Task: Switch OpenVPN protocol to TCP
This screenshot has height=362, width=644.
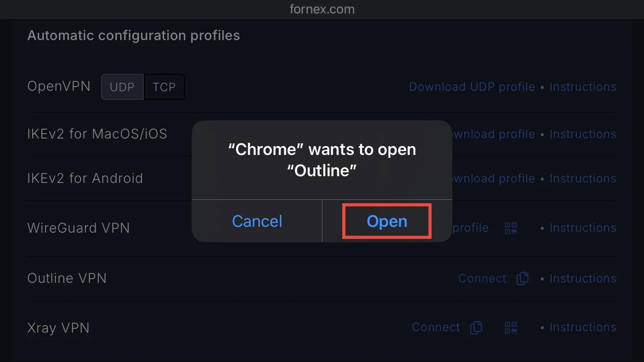Action: 164,87
